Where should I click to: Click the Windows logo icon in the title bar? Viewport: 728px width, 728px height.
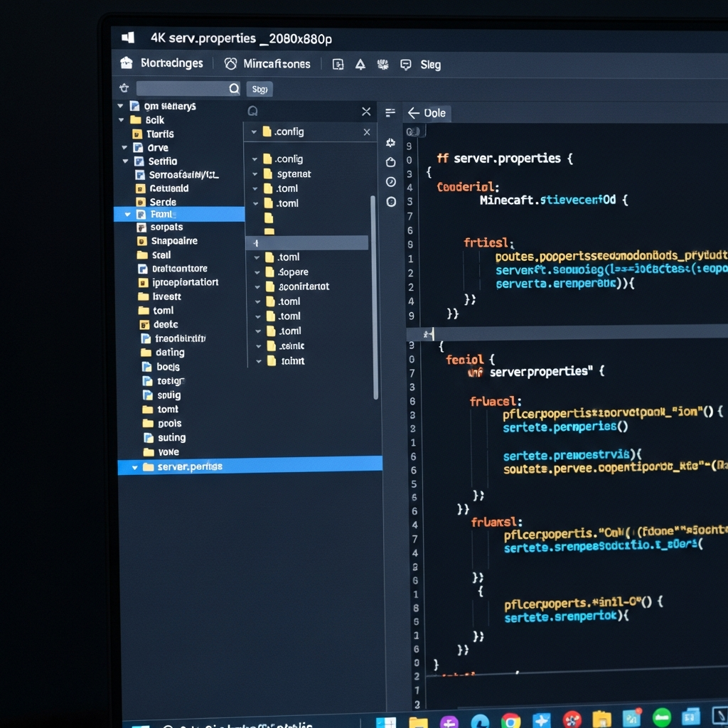tap(128, 38)
